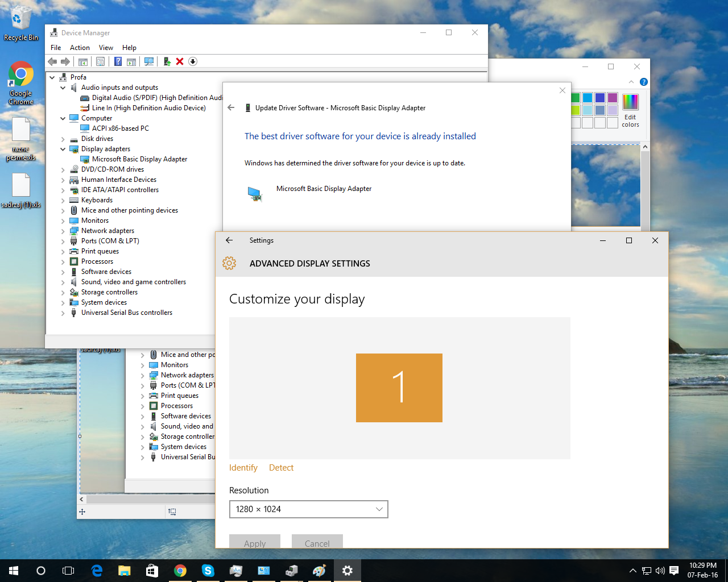The height and width of the screenshot is (582, 728).
Task: Click the back arrow in Update Driver dialog
Action: (231, 107)
